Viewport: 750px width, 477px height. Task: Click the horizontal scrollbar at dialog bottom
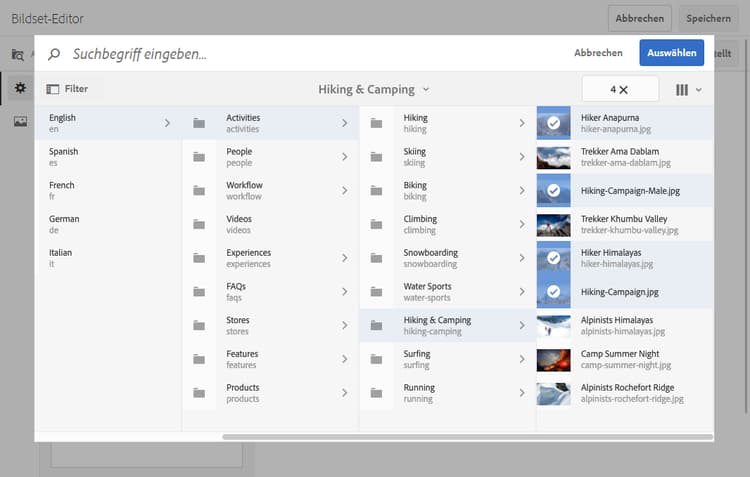click(x=468, y=437)
